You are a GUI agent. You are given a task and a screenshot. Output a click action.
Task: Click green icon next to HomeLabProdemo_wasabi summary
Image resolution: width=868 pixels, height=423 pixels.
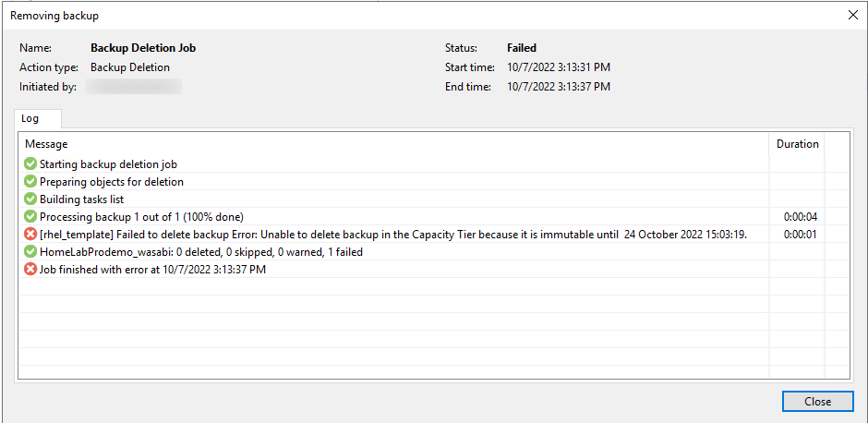30,252
